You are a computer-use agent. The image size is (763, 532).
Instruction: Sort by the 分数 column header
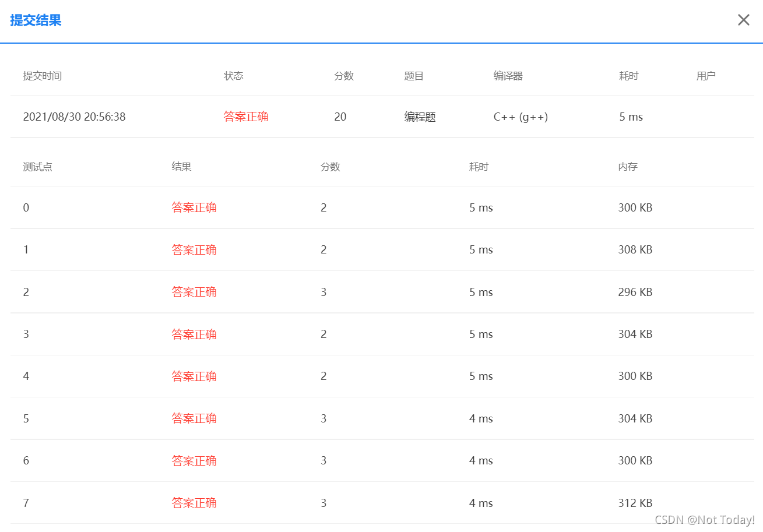point(344,76)
